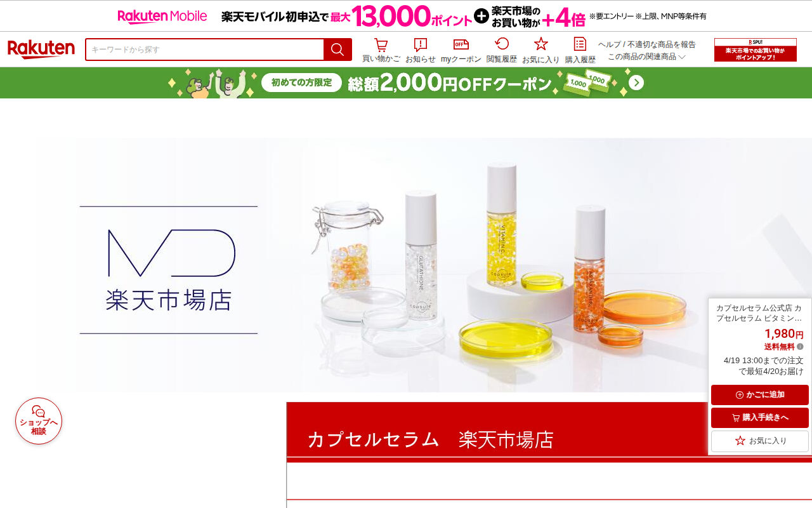Open the お知らせ notifications icon
The width and height of the screenshot is (812, 508).
tap(421, 50)
